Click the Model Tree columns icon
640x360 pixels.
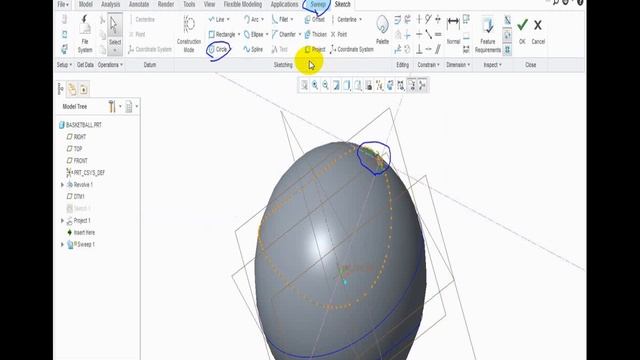tap(129, 107)
